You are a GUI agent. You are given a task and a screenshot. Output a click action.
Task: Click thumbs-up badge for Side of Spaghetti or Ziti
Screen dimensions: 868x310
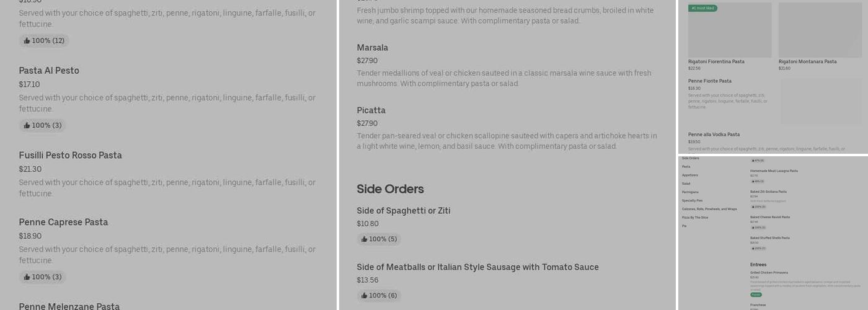(379, 239)
